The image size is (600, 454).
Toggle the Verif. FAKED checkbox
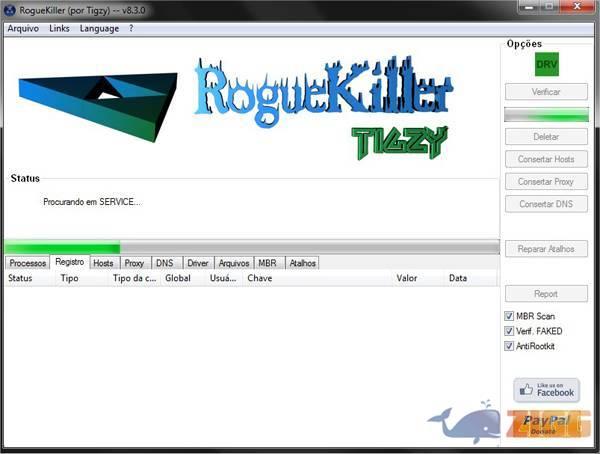(x=510, y=331)
